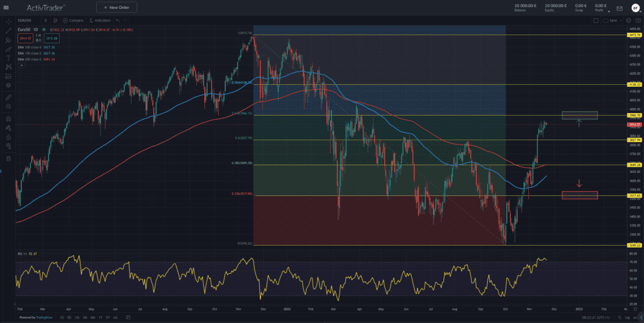
Task: Select the 5D range tab
Action: (x=69, y=317)
